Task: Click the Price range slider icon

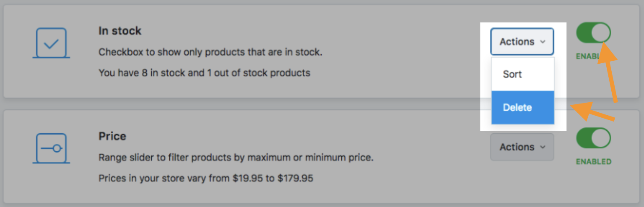Action: coord(51,148)
